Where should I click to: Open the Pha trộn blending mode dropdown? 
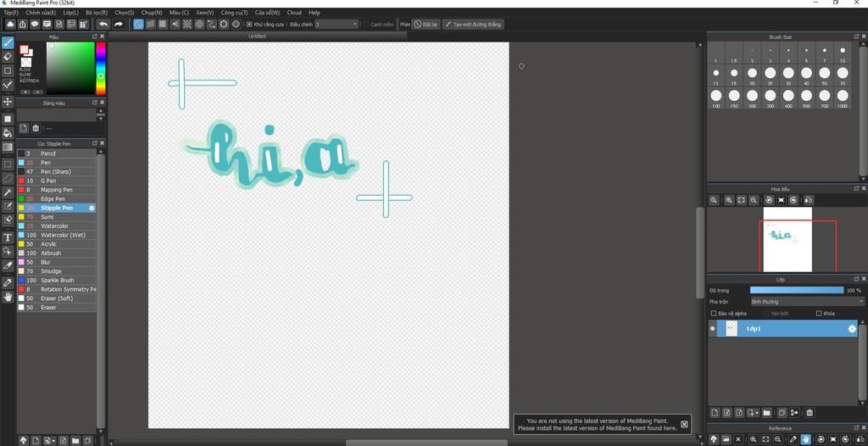[x=807, y=302]
